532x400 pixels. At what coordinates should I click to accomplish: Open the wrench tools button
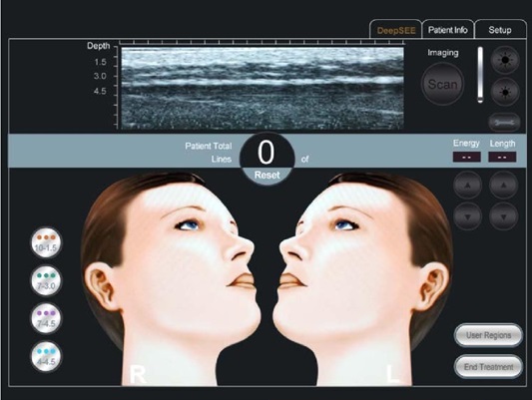tap(504, 123)
